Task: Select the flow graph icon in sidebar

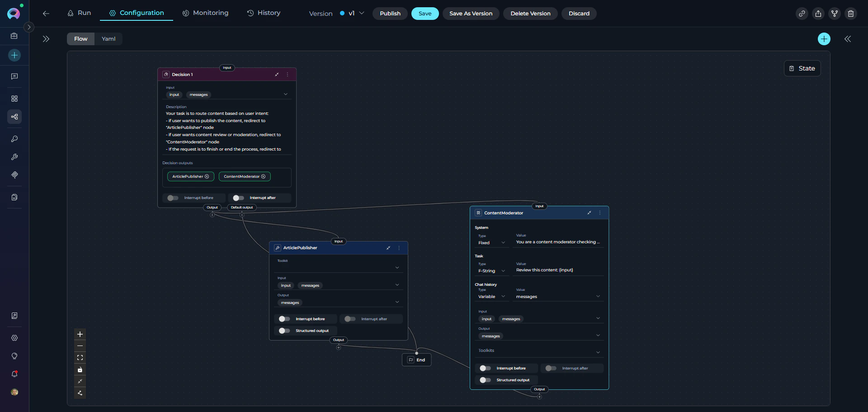Action: click(14, 117)
